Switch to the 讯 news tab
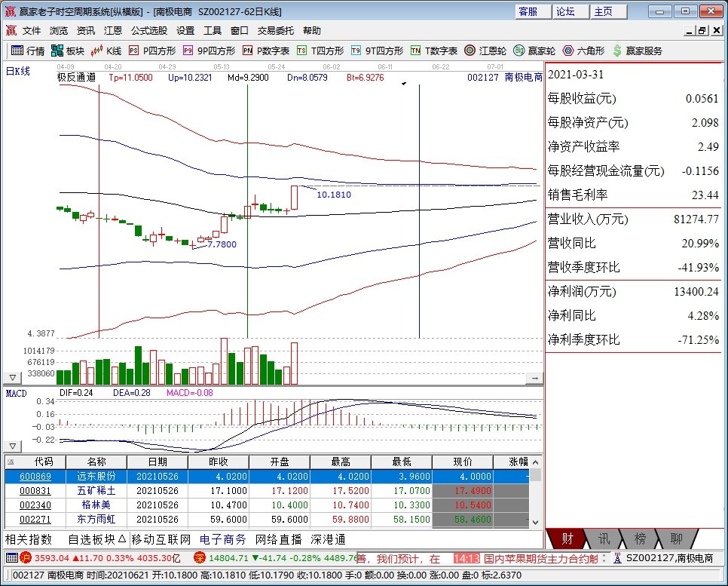The width and height of the screenshot is (728, 586). 604,538
